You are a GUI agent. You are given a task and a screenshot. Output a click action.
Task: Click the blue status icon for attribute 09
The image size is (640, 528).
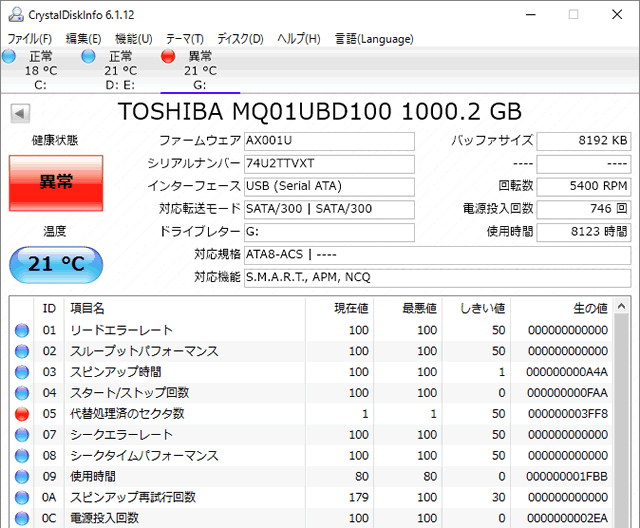22,477
